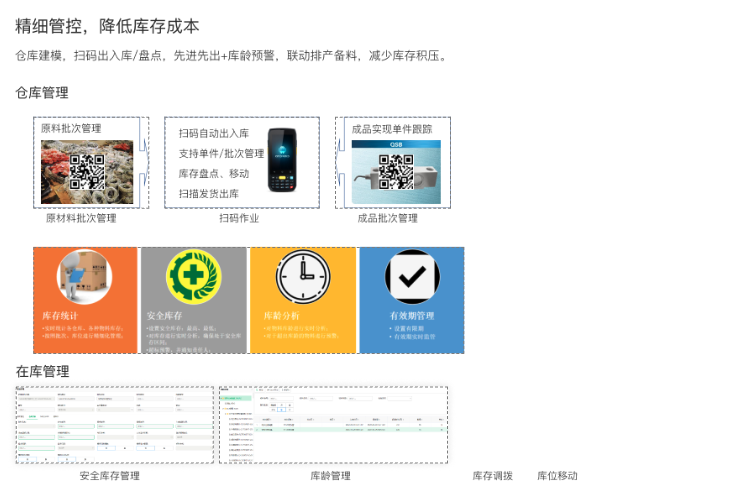737x495 pixels.
Task: Click the 原材料批次管理 caption
Action: pyautogui.click(x=81, y=218)
